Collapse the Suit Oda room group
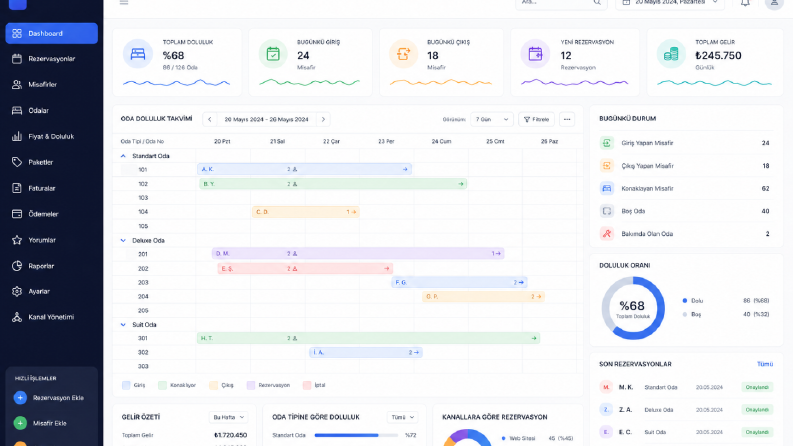 (123, 325)
